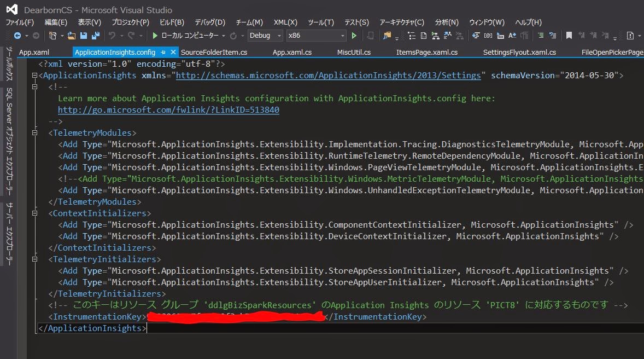The width and height of the screenshot is (644, 359).
Task: Click the circular refresh toolbar icon
Action: click(233, 36)
